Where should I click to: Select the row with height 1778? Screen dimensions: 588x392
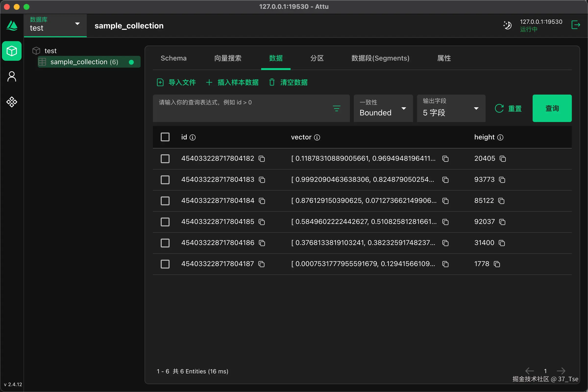pyautogui.click(x=165, y=264)
